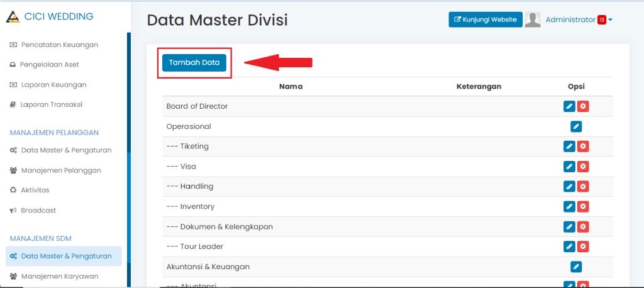Delete the Board of Director row
This screenshot has width=644, height=288.
(583, 106)
